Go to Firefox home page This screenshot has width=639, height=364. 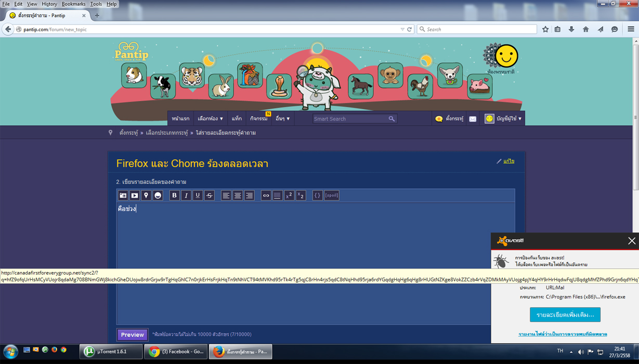tap(585, 29)
